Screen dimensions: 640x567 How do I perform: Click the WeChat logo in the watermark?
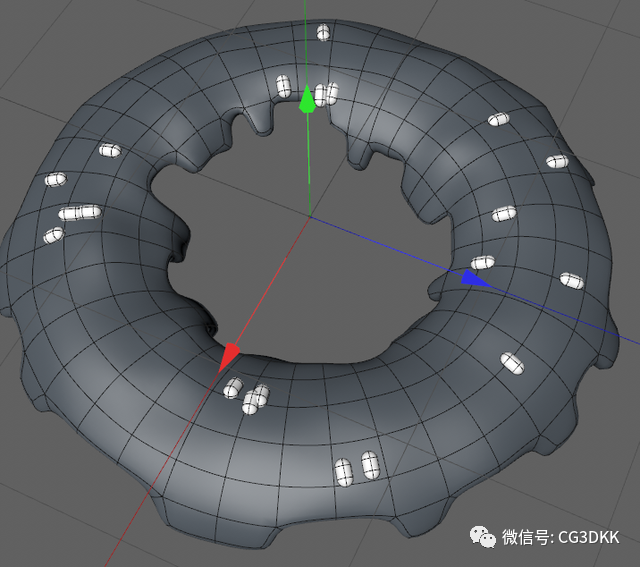[483, 537]
